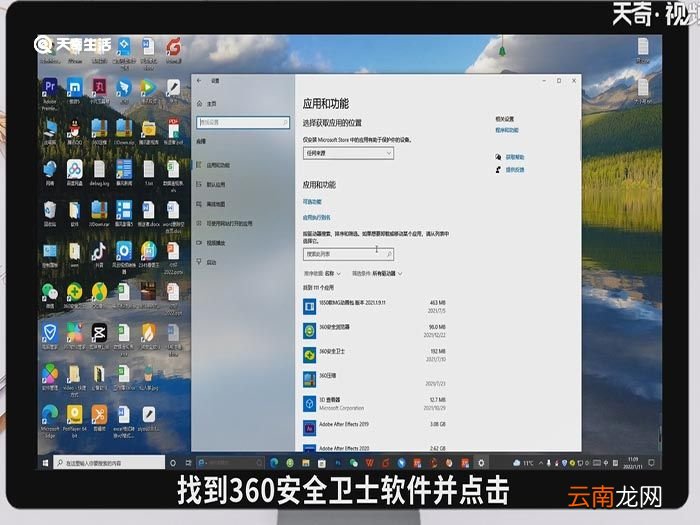Click the Windows Start button
Image resolution: width=700 pixels, height=525 pixels.
click(x=45, y=463)
